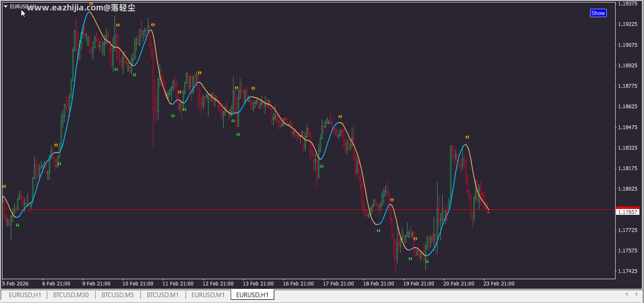The width and height of the screenshot is (644, 303).
Task: Select the orange sell marker above the 20 Feb peak
Action: tap(467, 137)
